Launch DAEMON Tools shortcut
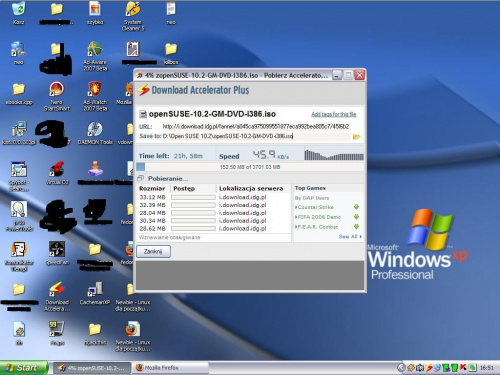This screenshot has height=375, width=500. [x=95, y=133]
